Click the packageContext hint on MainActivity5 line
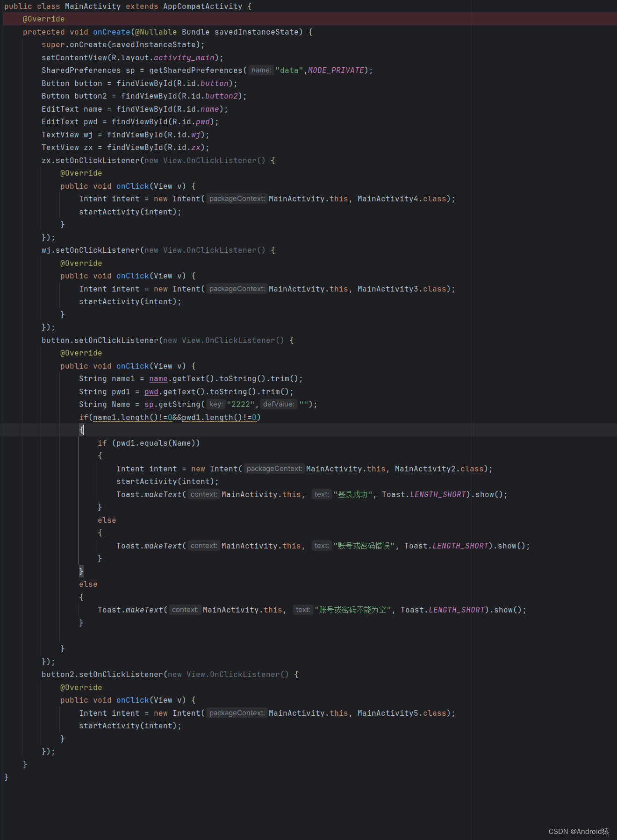The height and width of the screenshot is (840, 617). tap(237, 713)
